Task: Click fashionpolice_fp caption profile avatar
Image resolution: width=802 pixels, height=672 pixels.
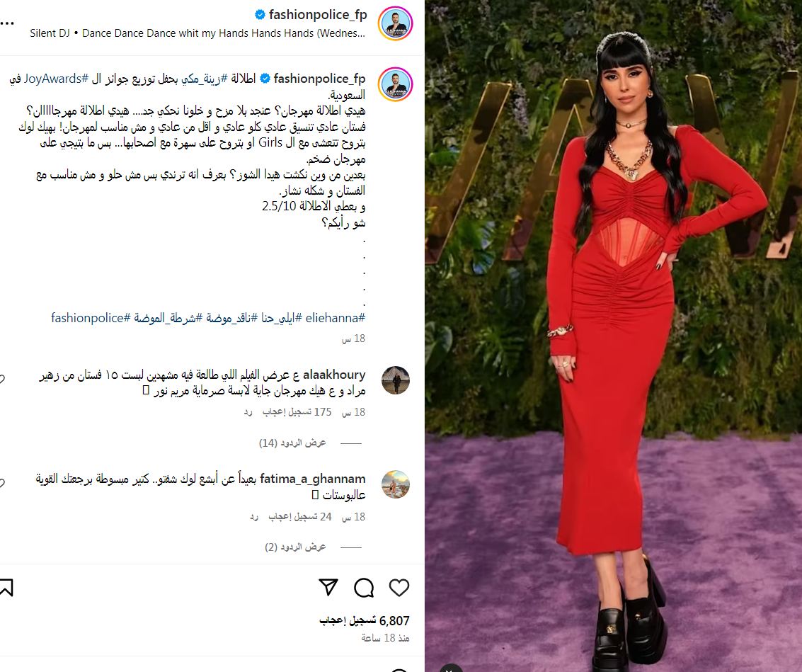Action: click(x=396, y=84)
